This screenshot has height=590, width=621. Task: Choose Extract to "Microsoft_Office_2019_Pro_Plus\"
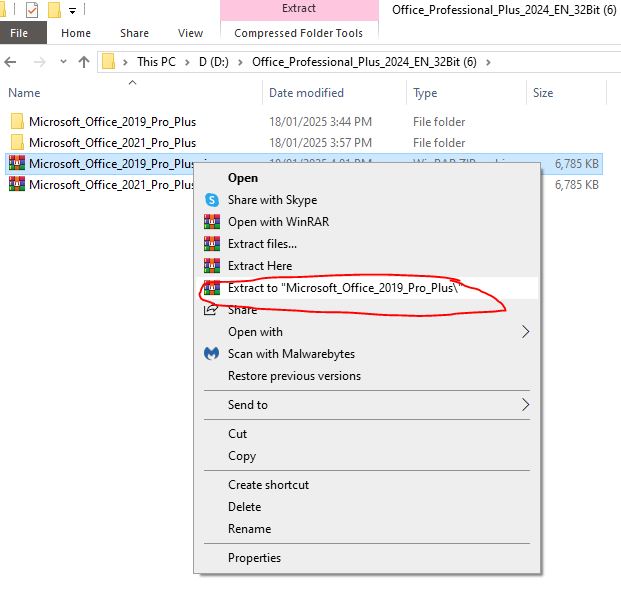coord(367,287)
